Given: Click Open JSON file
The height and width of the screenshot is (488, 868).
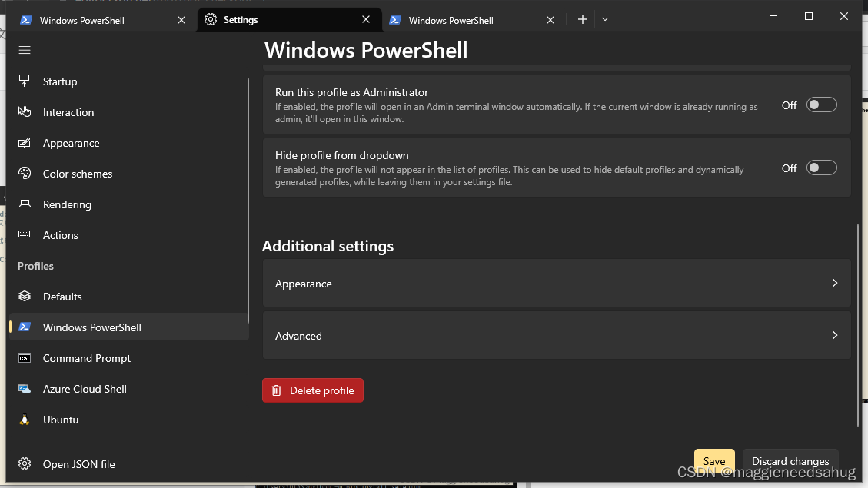Looking at the screenshot, I should [x=128, y=464].
